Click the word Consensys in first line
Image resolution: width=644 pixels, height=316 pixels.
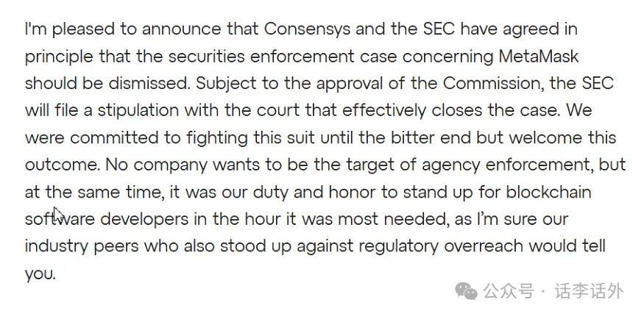(x=307, y=29)
